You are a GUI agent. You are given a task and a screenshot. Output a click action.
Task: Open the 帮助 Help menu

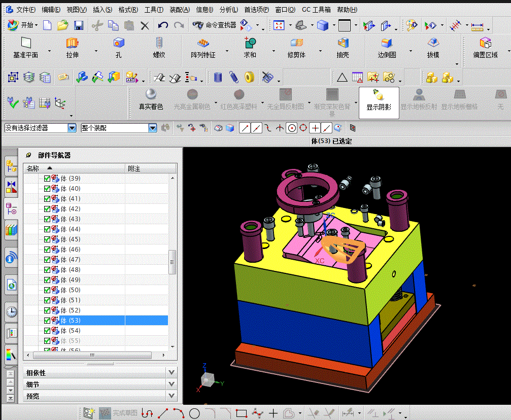(x=347, y=10)
